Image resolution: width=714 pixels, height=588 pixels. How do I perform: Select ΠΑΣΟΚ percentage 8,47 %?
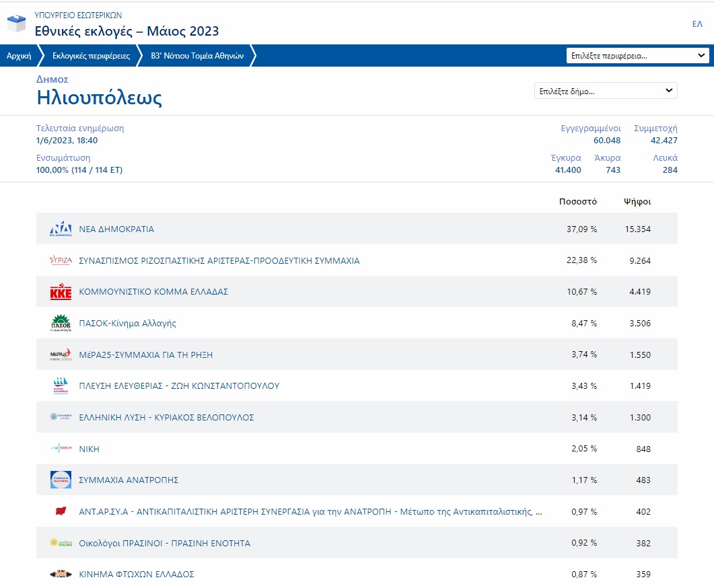pos(583,323)
